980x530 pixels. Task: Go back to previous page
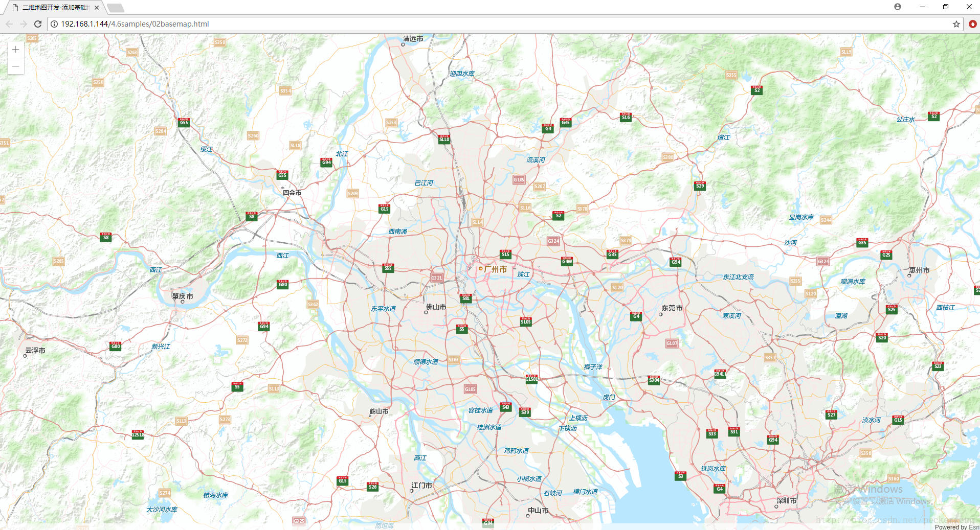tap(9, 24)
